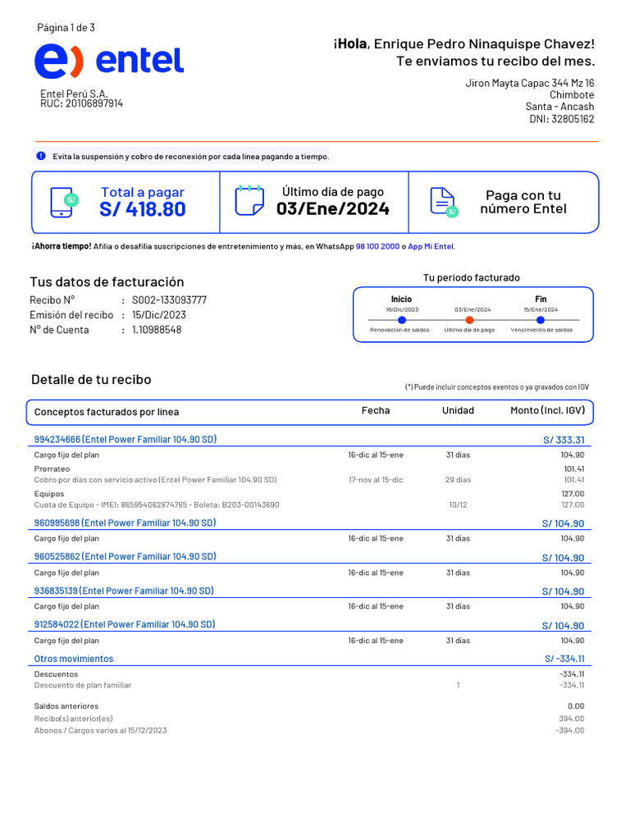The image size is (630, 840).
Task: Click the Detalle de tu recibo heading
Action: click(91, 380)
